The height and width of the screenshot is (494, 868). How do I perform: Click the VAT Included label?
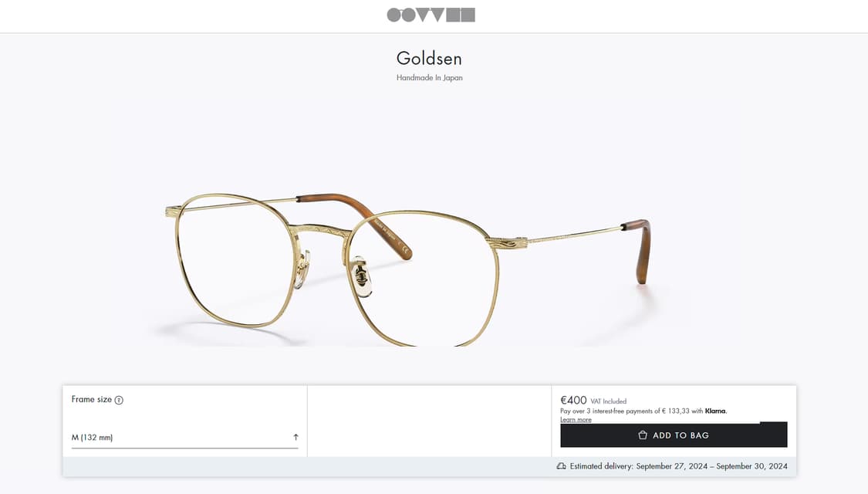tap(609, 401)
